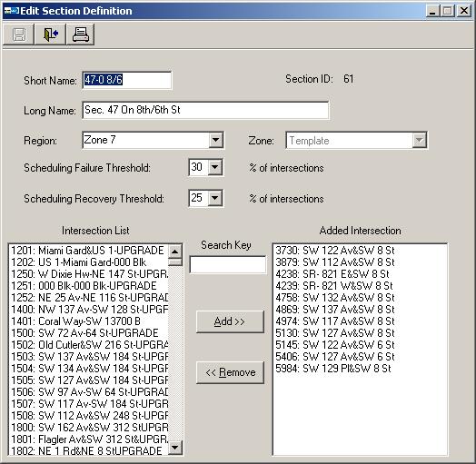
Task: Click Intersection List scroll down arrow
Action: (174, 448)
